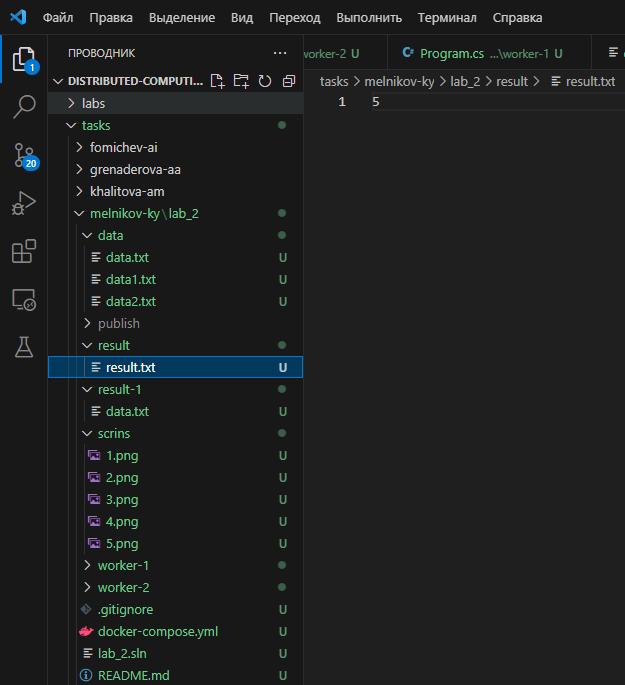
Task: Open the Remote Explorer icon
Action: (23, 299)
